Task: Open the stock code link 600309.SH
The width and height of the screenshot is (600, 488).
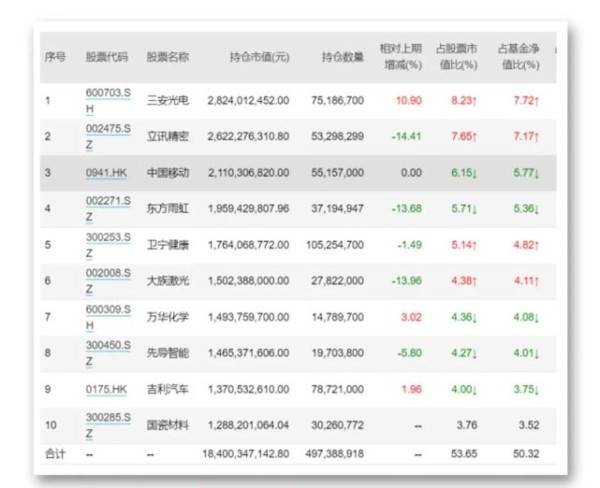Action: [x=108, y=317]
